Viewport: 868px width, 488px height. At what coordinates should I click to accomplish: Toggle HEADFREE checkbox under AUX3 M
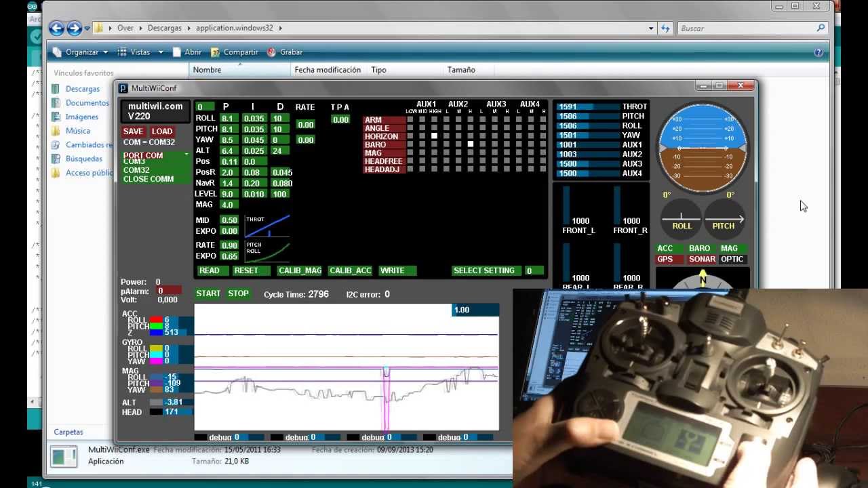click(495, 161)
